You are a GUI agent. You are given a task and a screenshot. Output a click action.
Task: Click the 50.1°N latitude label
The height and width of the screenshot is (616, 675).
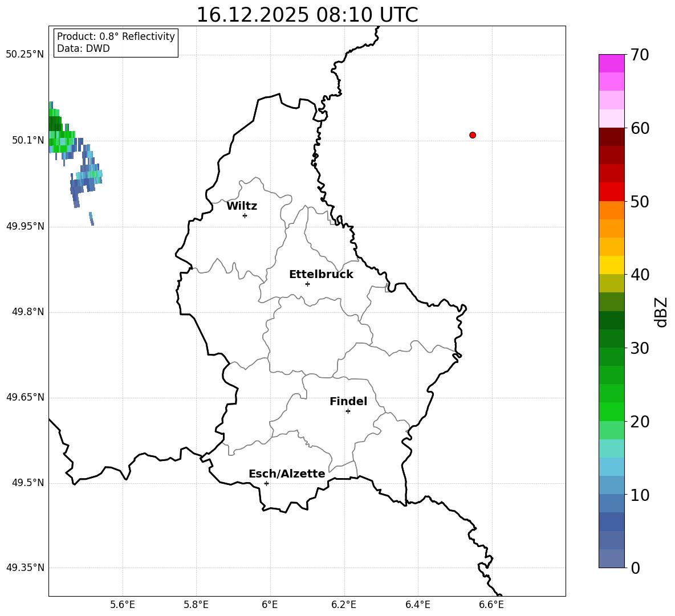(x=28, y=140)
